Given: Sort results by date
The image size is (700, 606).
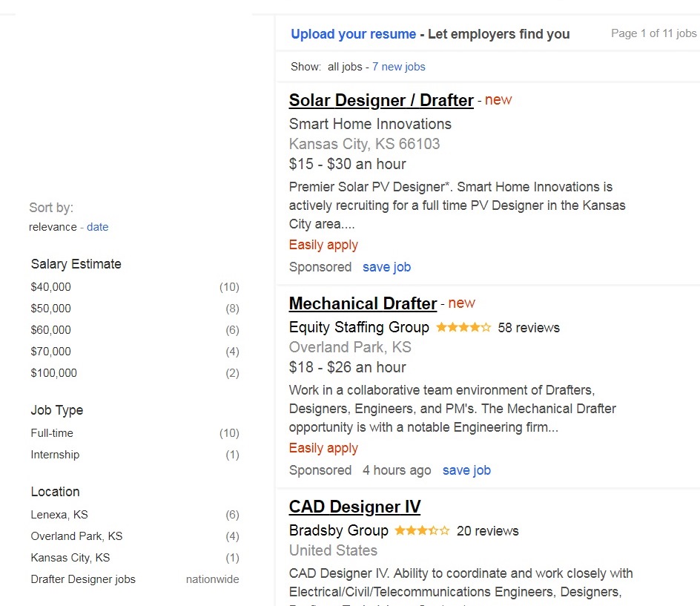Looking at the screenshot, I should pyautogui.click(x=97, y=227).
